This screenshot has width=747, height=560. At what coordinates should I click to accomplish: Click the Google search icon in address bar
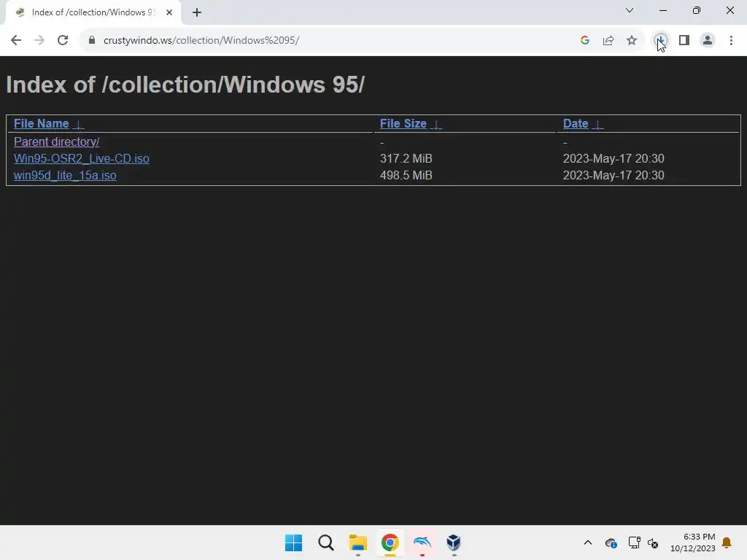coord(585,41)
